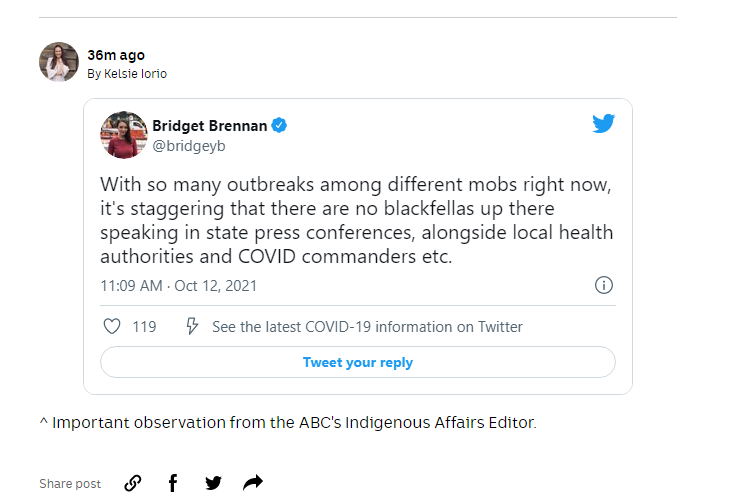Click the lightning bolt COVID-19 icon
The height and width of the screenshot is (502, 741).
pos(193,326)
